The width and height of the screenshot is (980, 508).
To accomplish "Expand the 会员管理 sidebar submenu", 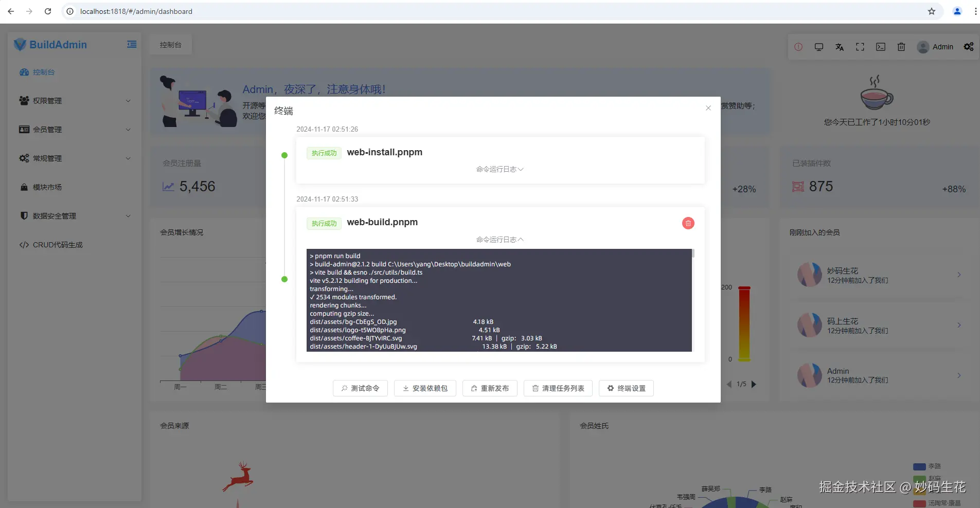I will tap(75, 130).
